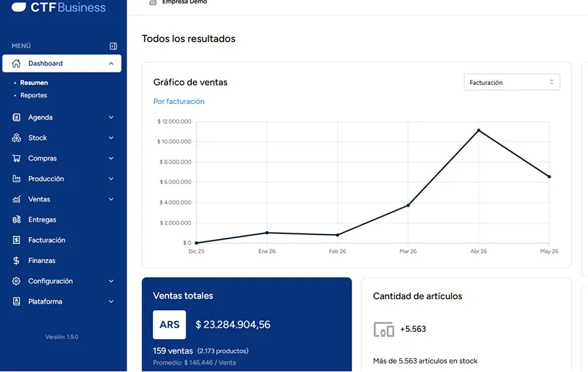The height and width of the screenshot is (372, 588).
Task: Expand the Stock submenu chevron
Action: 111,137
